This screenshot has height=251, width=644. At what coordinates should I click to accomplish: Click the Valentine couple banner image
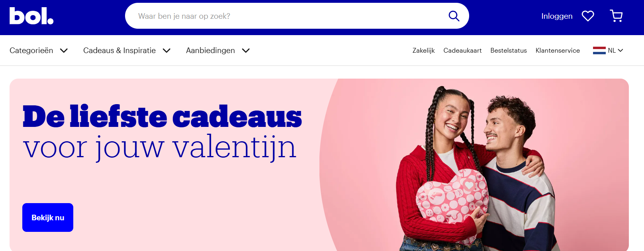point(474,165)
